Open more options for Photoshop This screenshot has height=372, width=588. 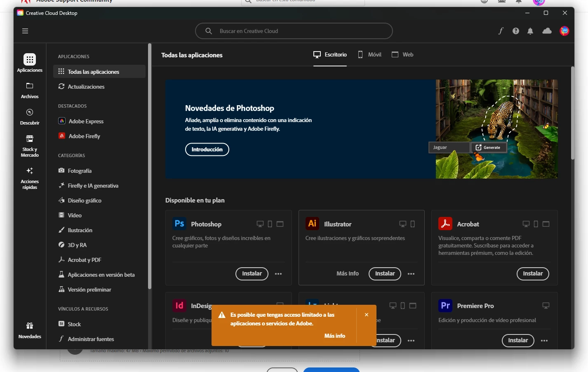pyautogui.click(x=278, y=274)
